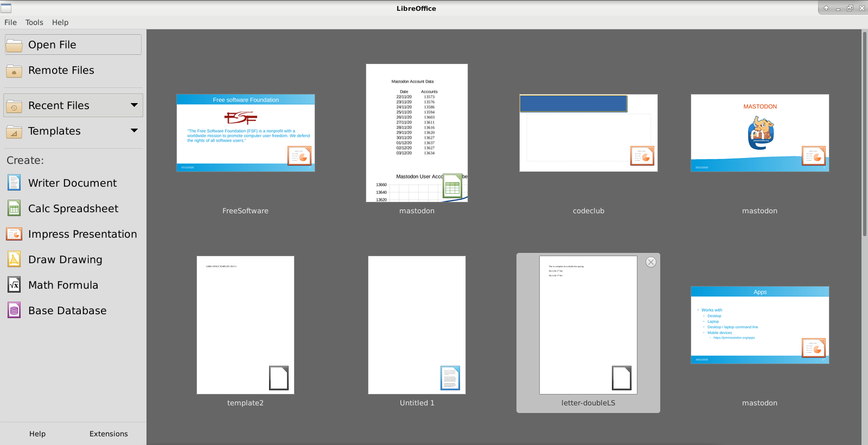
Task: Click the Templates folder icon
Action: 14,131
